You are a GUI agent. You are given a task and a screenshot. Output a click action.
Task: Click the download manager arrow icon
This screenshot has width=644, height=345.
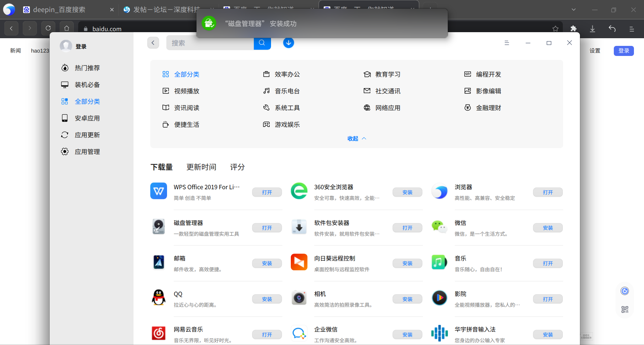coord(288,43)
